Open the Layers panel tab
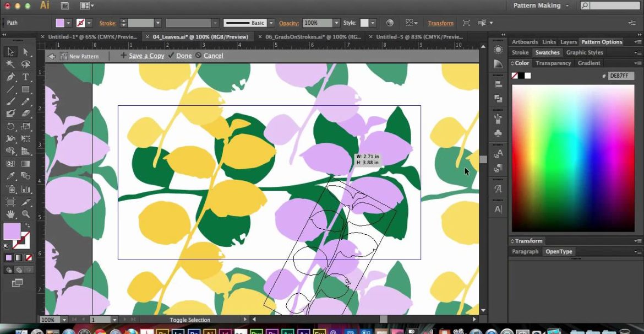This screenshot has height=334, width=644. click(569, 42)
